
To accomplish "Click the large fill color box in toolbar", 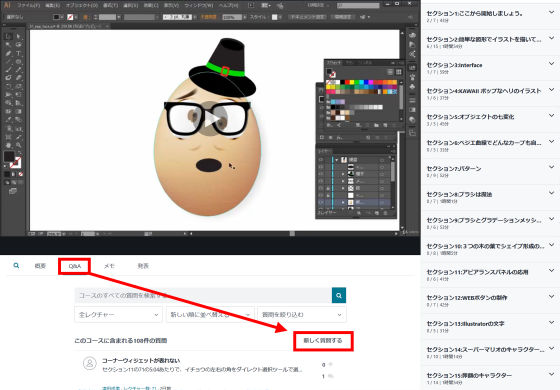I will click(x=9, y=156).
